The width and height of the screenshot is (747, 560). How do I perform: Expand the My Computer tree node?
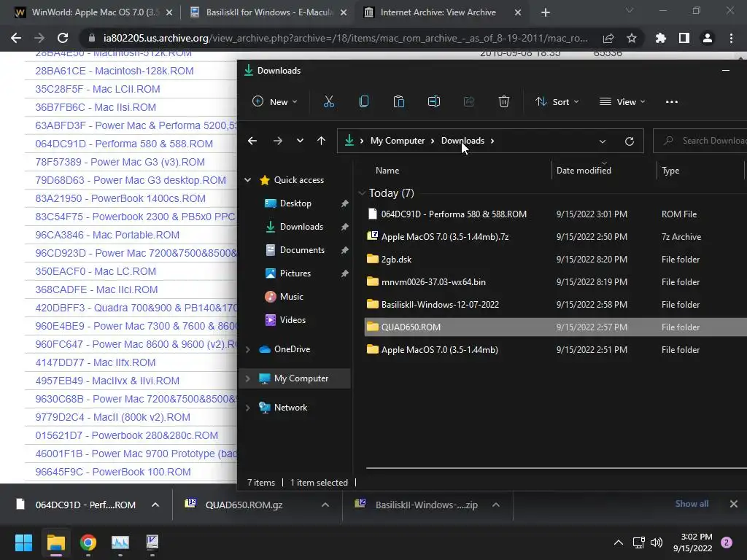coord(248,378)
